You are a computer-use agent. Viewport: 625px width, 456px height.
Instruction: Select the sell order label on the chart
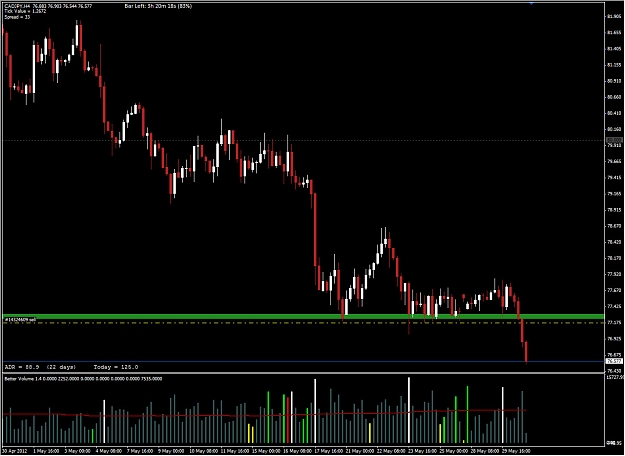20,320
